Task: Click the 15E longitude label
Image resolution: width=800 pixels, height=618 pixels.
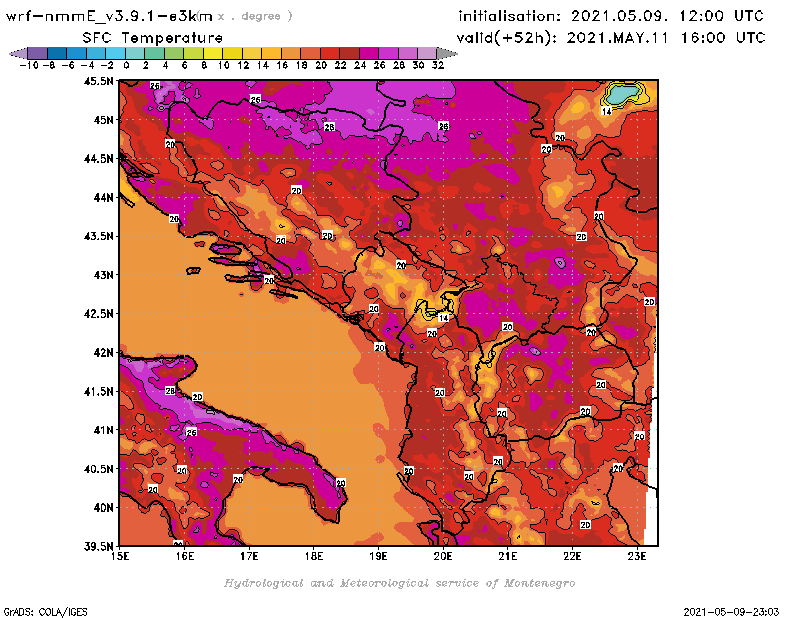Action: point(120,556)
